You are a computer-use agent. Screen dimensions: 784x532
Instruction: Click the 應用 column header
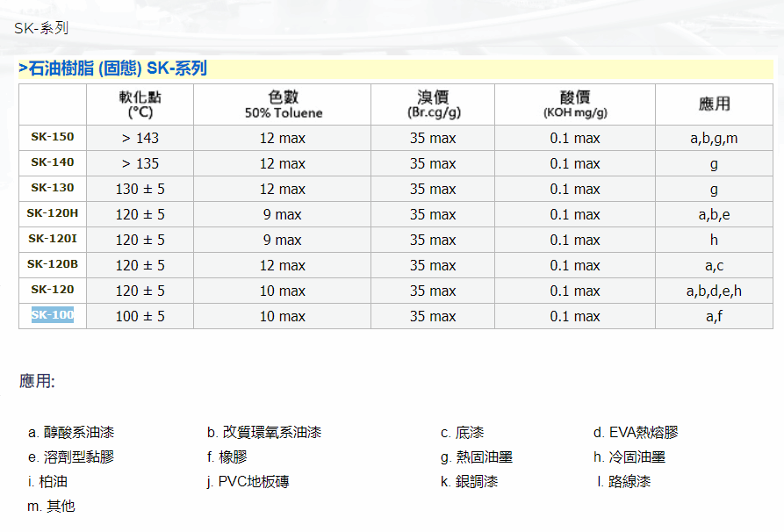click(714, 104)
